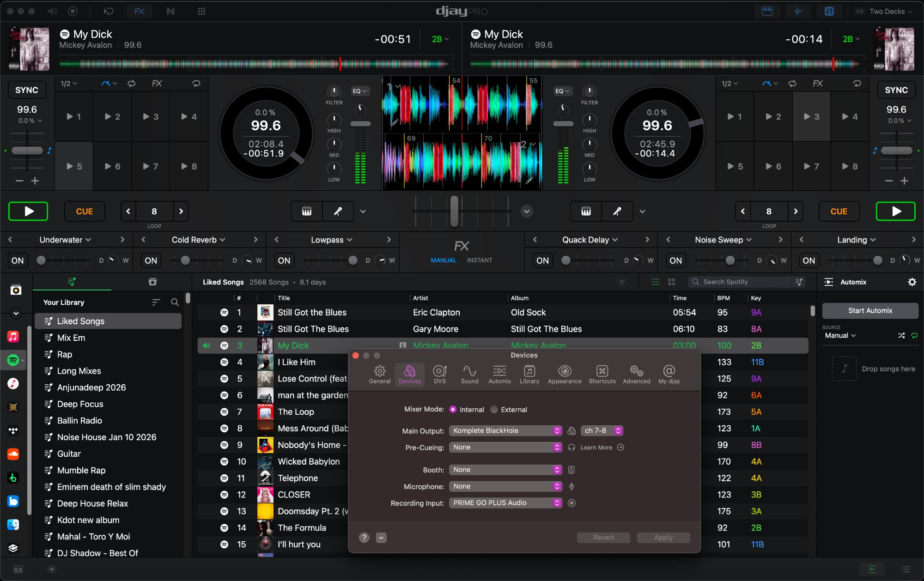Toggle the Noise Sweep ON button
The image size is (924, 581).
coord(675,260)
